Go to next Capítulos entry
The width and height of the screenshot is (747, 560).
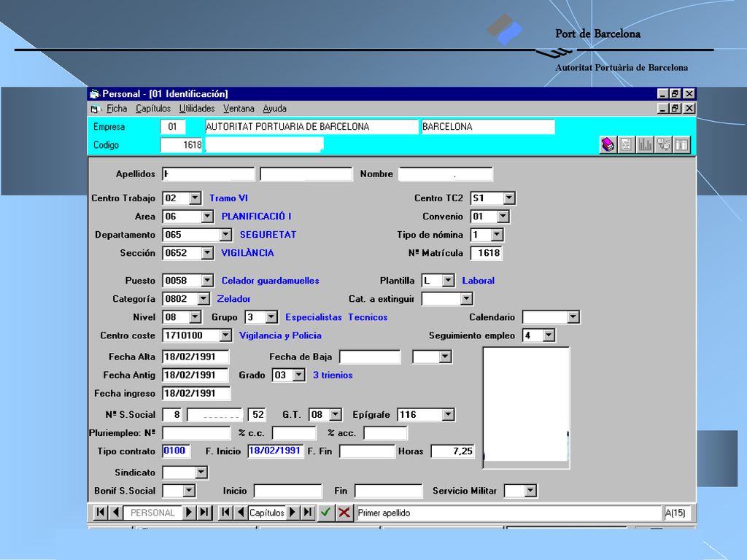tap(293, 513)
